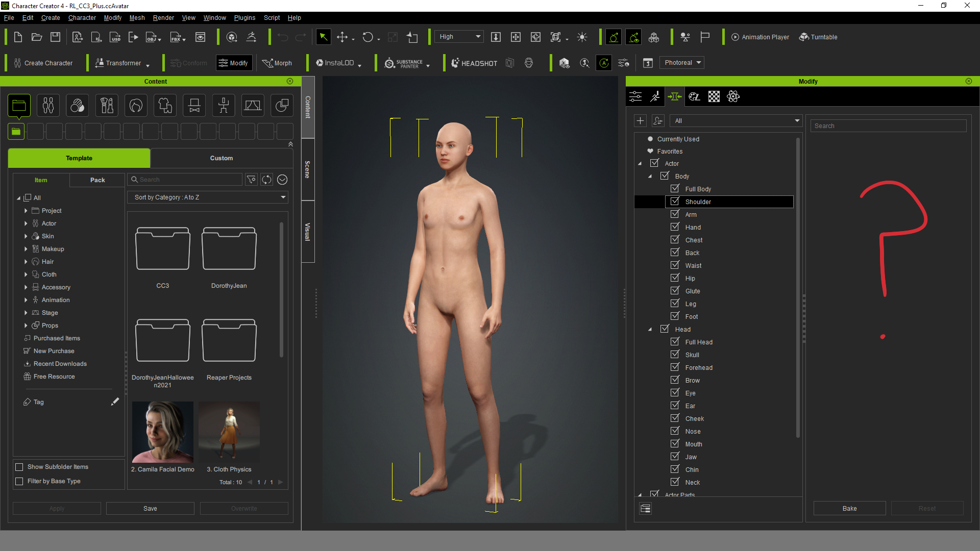Open the Animation content category icon
Image resolution: width=980 pixels, height=551 pixels.
click(224, 106)
